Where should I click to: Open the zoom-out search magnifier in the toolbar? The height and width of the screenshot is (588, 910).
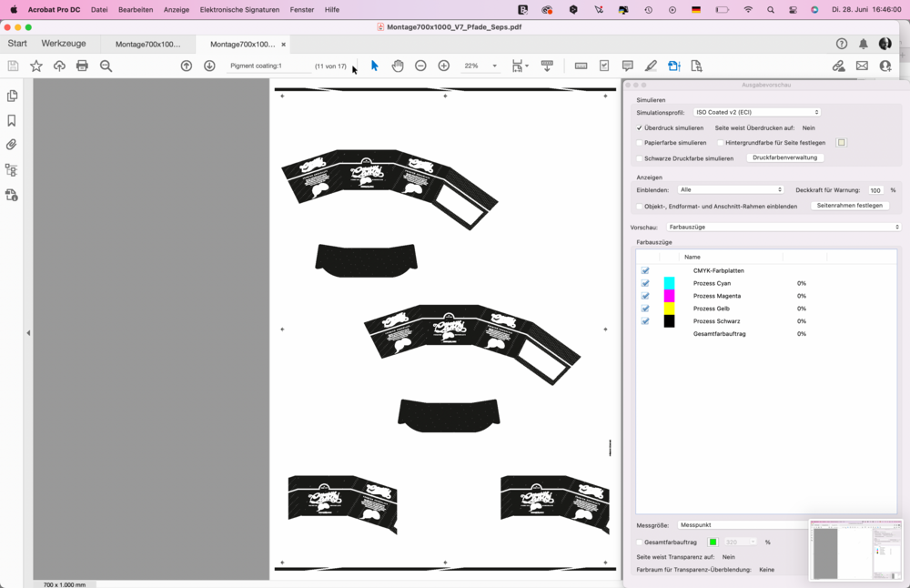tap(106, 66)
